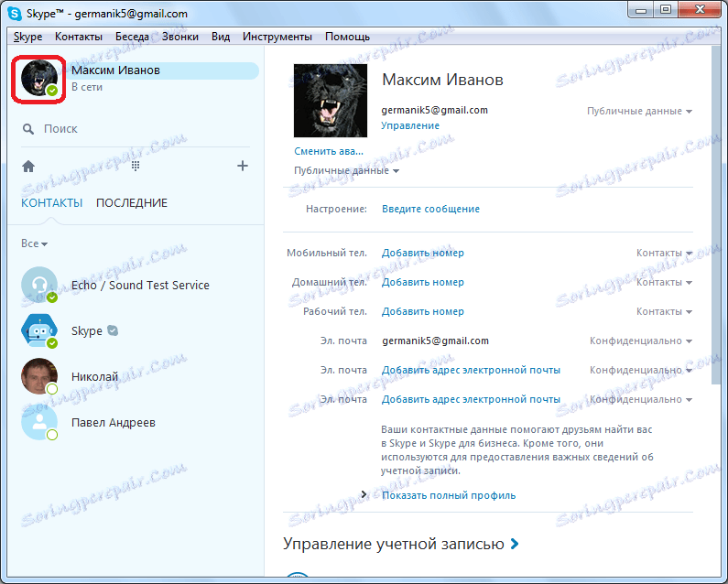Click the Echo / Sound Test Service avatar
The width and height of the screenshot is (728, 584).
pyautogui.click(x=39, y=285)
